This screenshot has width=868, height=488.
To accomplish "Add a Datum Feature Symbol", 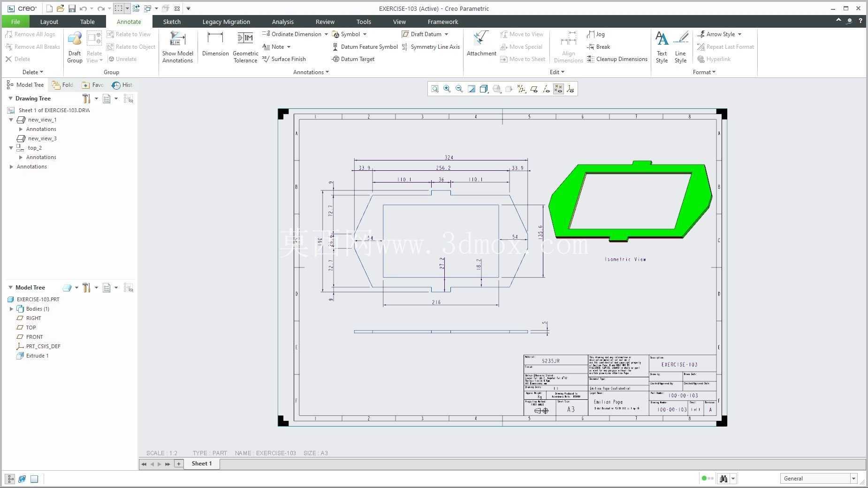I will pos(365,47).
